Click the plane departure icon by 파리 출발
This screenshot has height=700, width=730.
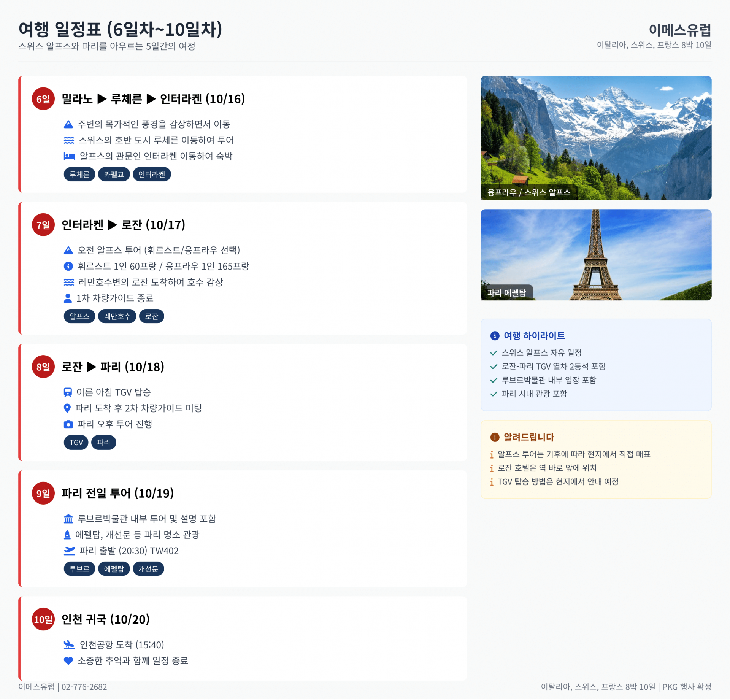[69, 551]
